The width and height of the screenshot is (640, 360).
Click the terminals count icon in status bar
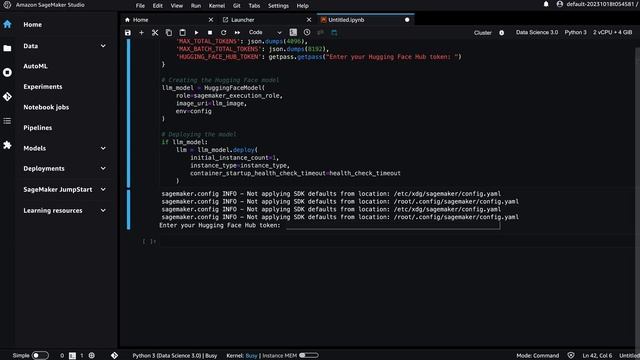pos(72,356)
